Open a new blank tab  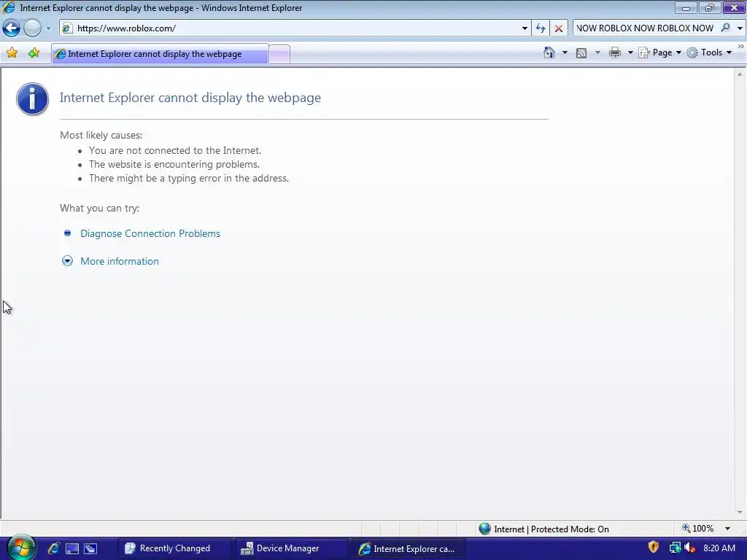coord(279,54)
